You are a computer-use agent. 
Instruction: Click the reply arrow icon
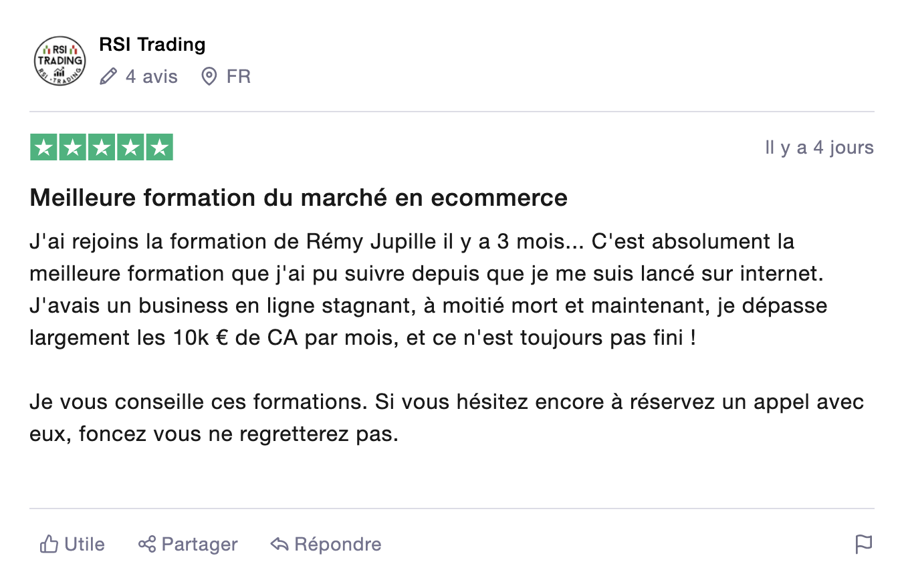[279, 545]
